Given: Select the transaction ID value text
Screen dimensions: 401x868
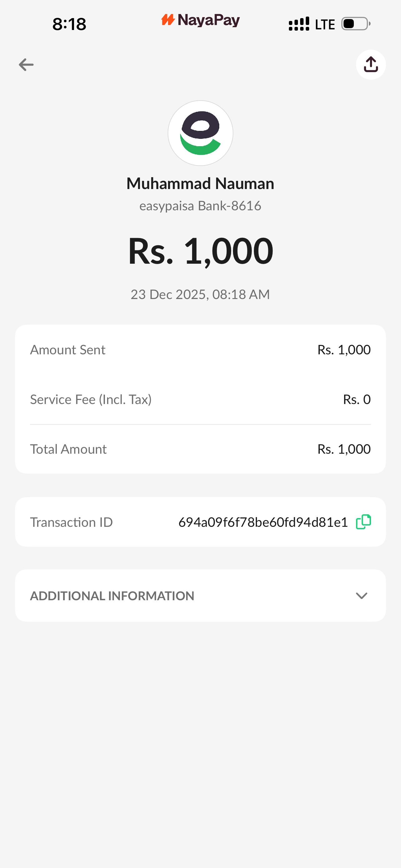Looking at the screenshot, I should (263, 522).
